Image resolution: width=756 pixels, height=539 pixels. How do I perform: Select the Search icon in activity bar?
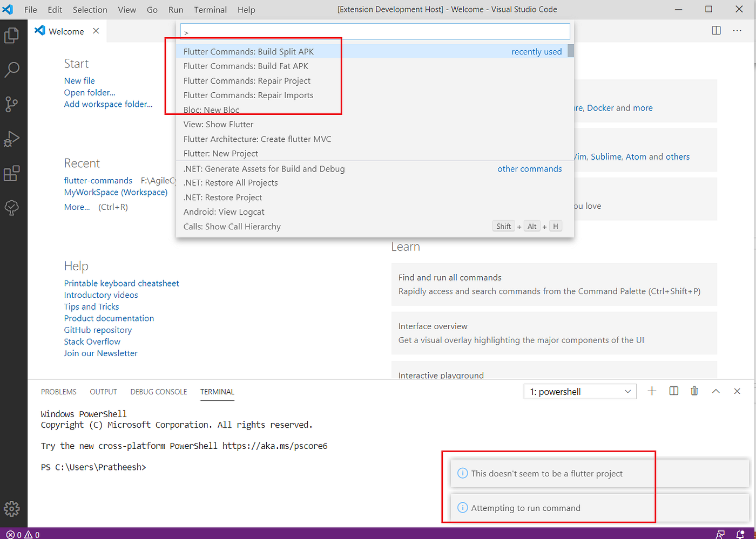click(12, 70)
